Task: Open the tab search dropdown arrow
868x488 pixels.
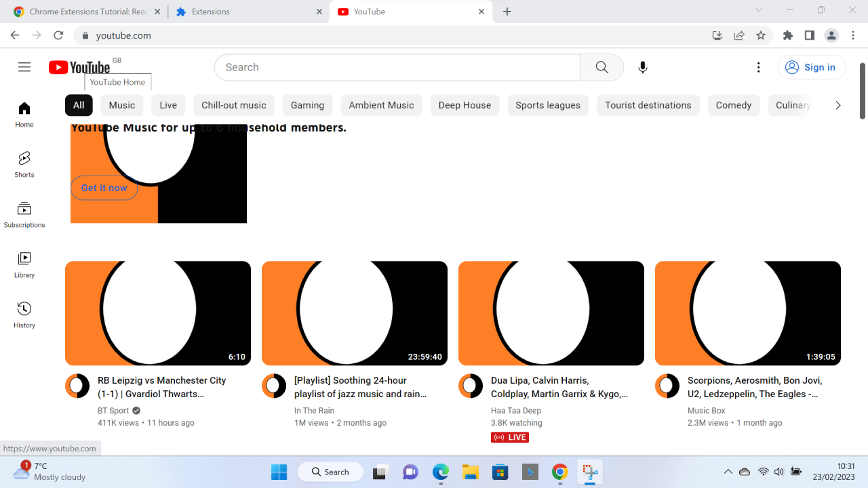Action: pyautogui.click(x=759, y=10)
